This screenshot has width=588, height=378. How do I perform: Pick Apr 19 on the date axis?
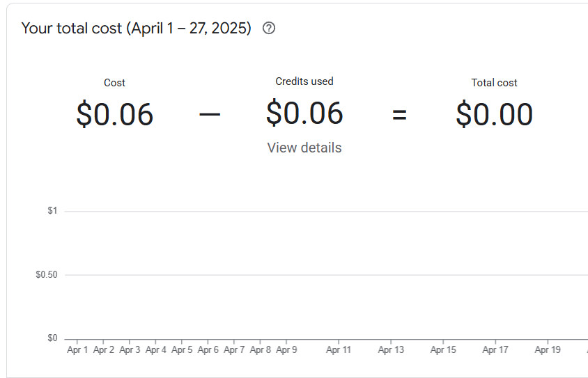548,350
